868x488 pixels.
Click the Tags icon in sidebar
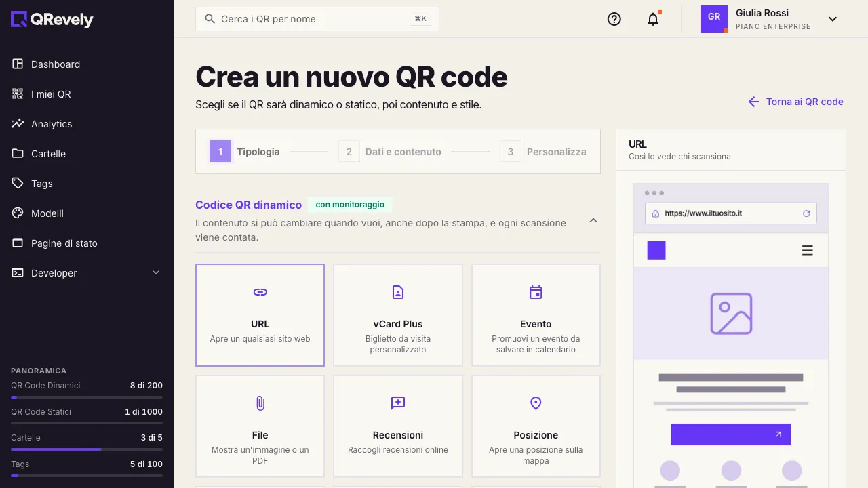click(x=18, y=184)
